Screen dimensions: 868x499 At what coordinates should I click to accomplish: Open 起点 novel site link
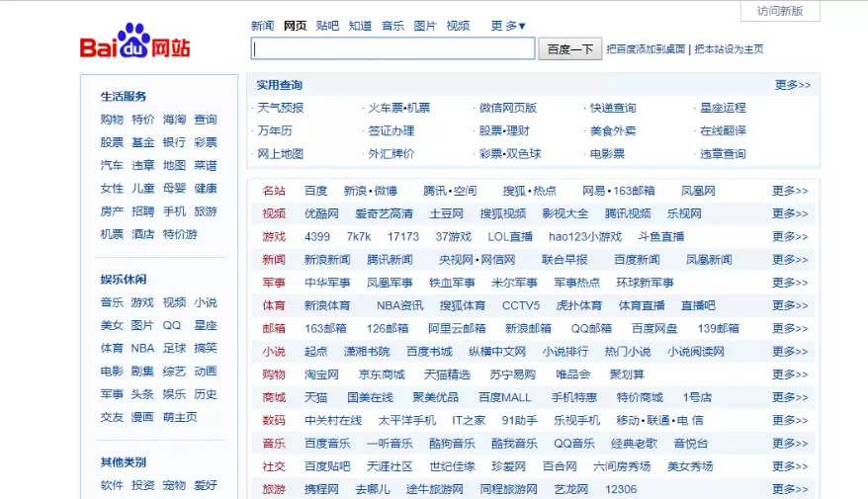[x=316, y=352]
